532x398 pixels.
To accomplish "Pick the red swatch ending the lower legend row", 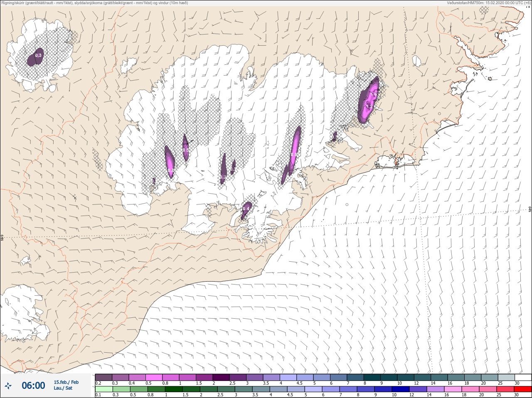I will point(523,389).
